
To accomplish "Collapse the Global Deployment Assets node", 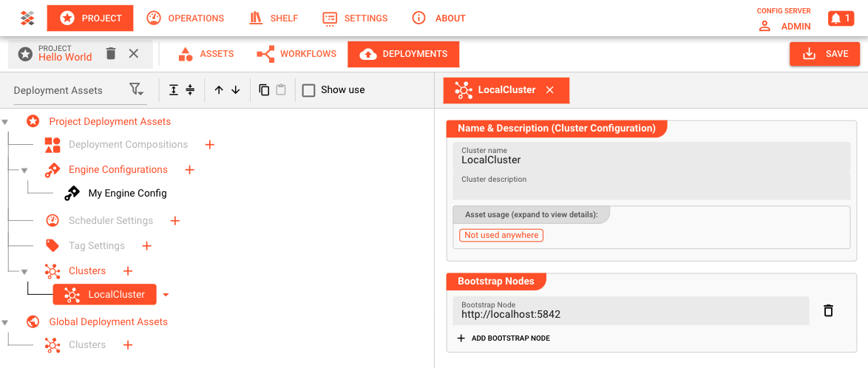I will pyautogui.click(x=5, y=322).
